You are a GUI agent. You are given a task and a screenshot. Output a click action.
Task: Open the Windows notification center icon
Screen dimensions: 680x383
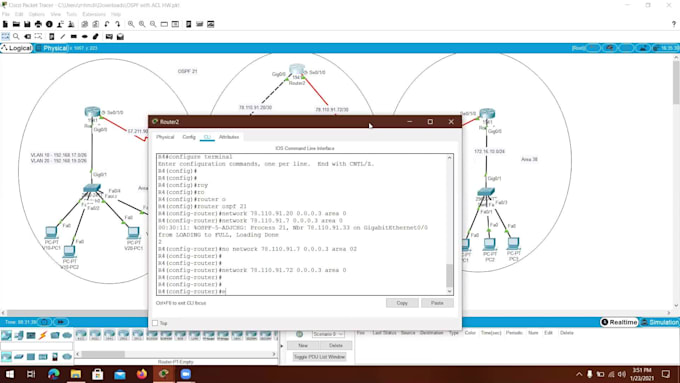666,374
